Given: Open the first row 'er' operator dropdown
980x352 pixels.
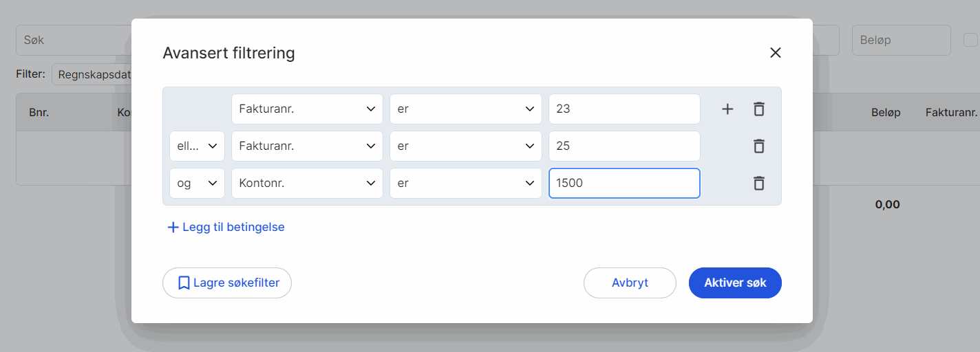Looking at the screenshot, I should pos(465,109).
